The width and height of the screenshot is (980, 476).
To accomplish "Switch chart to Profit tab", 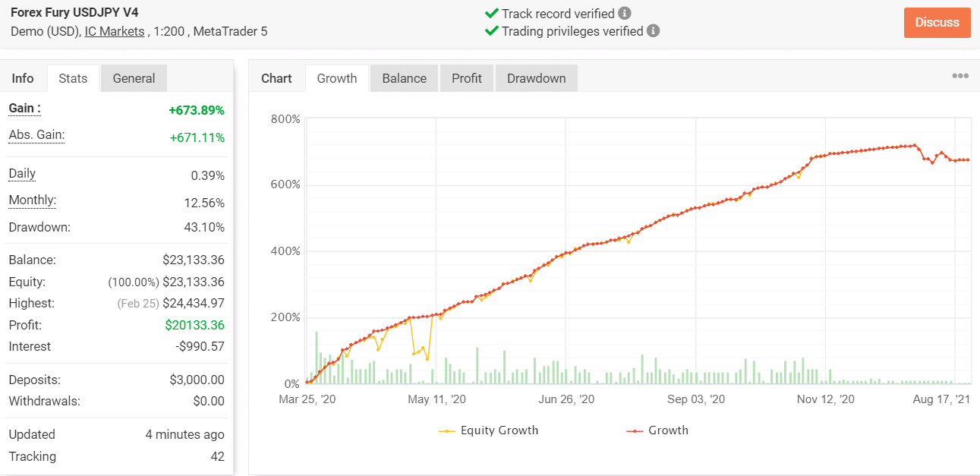I will coord(467,78).
